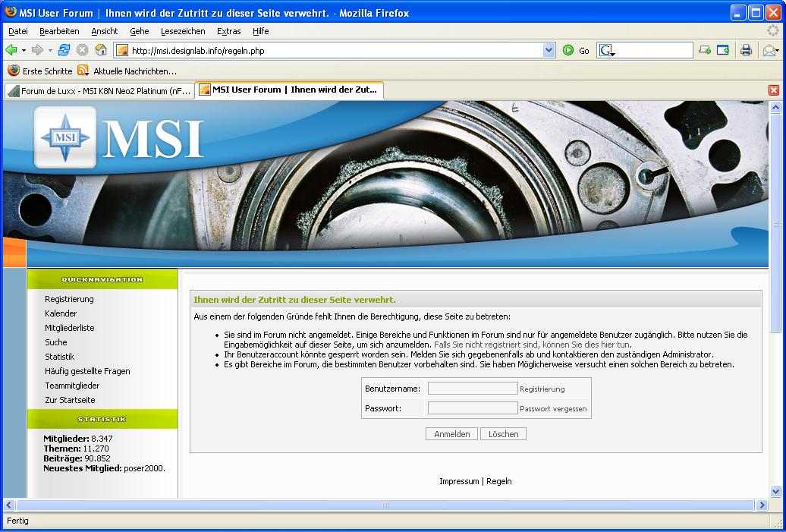Open the Regeln footer link
The width and height of the screenshot is (786, 532).
499,481
